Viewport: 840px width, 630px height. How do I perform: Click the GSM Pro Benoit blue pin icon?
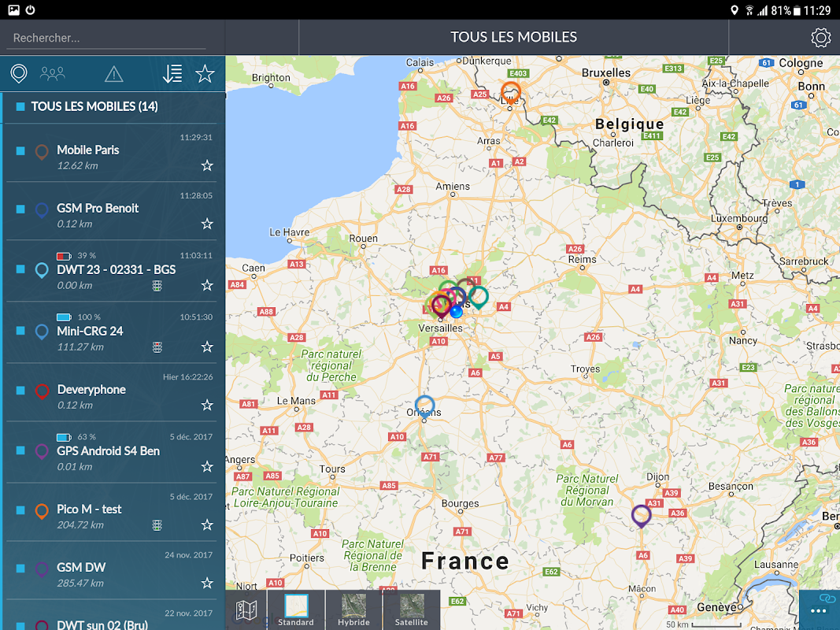(42, 210)
